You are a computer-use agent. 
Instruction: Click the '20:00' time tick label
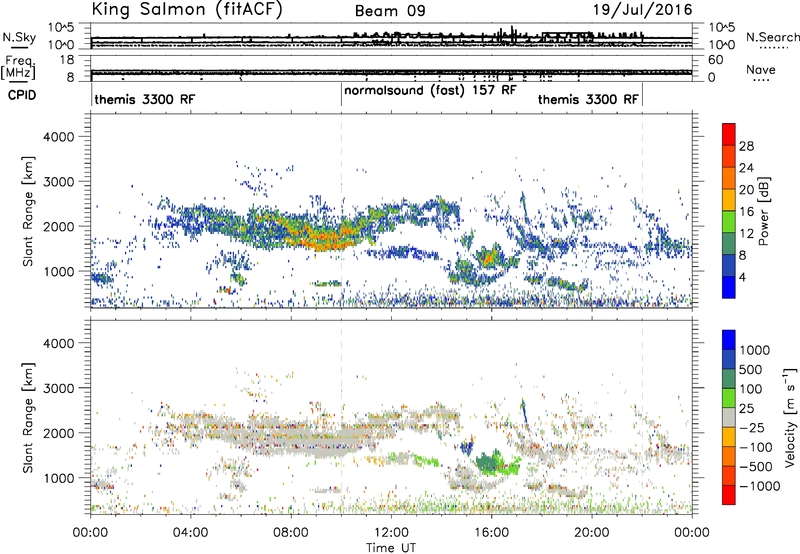(x=592, y=533)
